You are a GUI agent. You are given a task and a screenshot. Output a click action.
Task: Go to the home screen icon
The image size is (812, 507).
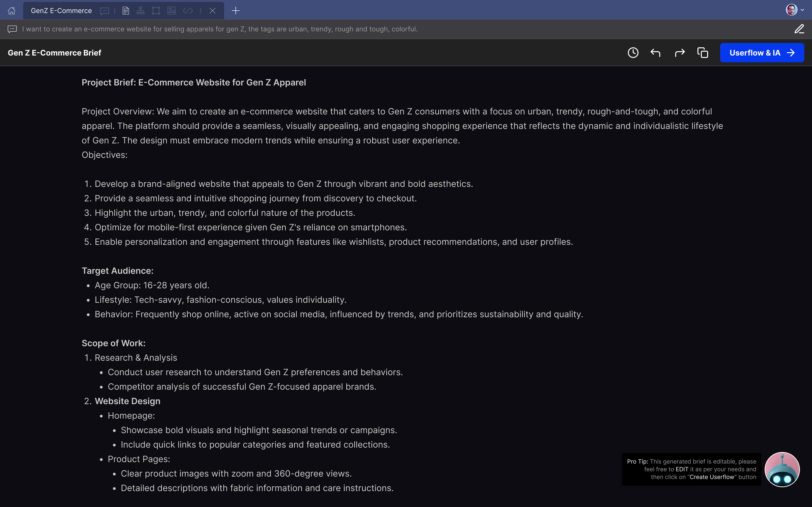click(x=12, y=11)
